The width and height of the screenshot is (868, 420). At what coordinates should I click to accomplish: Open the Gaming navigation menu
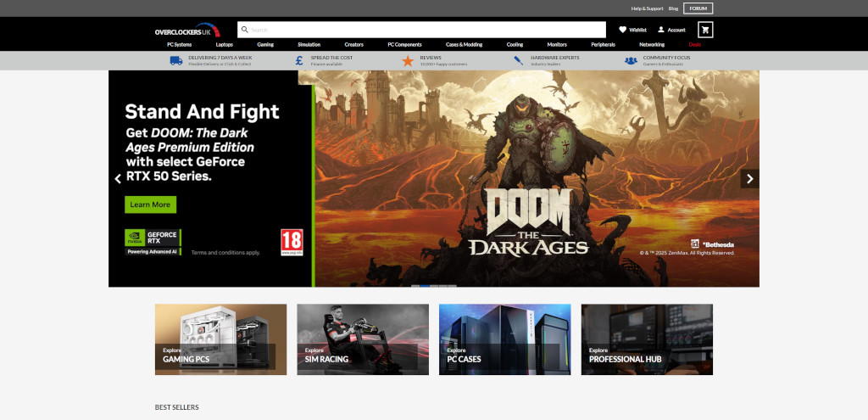click(x=265, y=44)
